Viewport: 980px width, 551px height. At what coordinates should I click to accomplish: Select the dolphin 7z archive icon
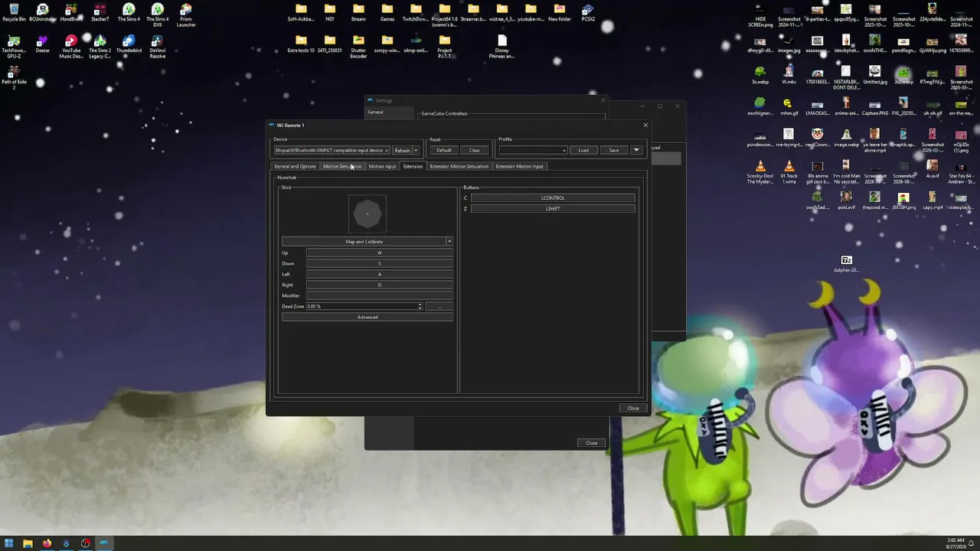pyautogui.click(x=846, y=264)
